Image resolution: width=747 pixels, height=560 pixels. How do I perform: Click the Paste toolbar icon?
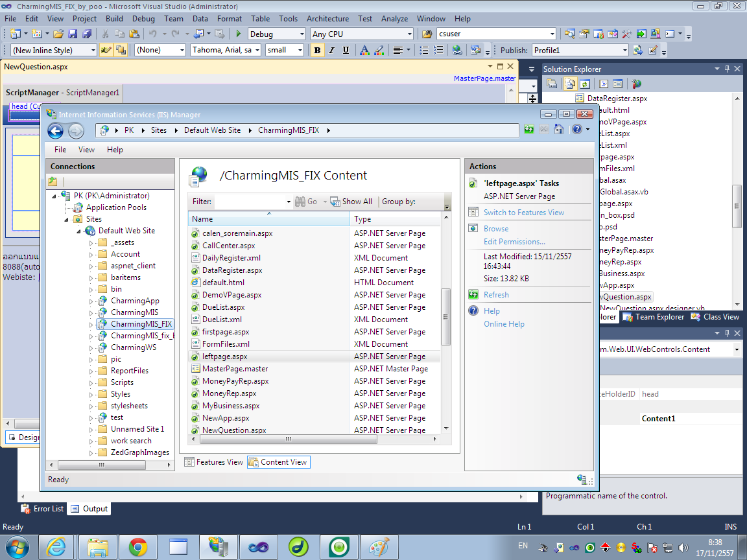(134, 34)
